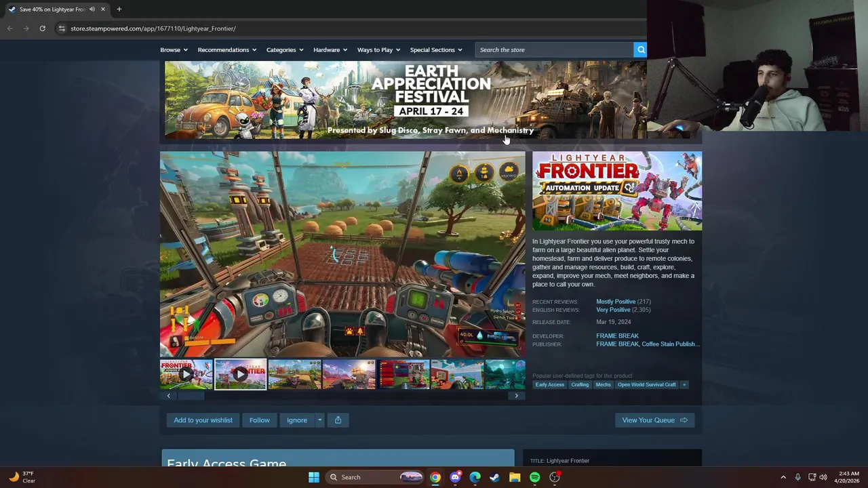The width and height of the screenshot is (868, 488).
Task: Click the Follow button
Action: tap(259, 420)
